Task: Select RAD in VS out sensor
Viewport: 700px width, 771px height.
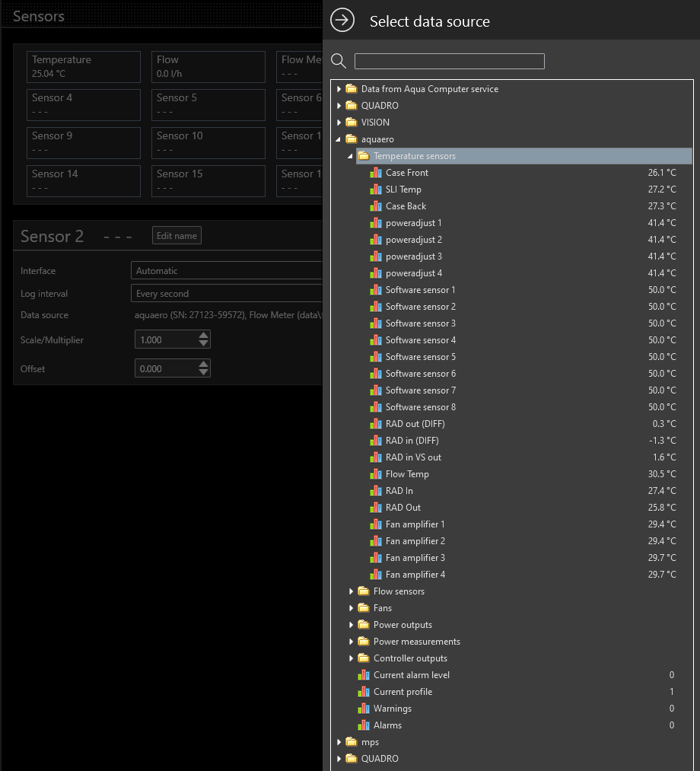Action: point(413,457)
